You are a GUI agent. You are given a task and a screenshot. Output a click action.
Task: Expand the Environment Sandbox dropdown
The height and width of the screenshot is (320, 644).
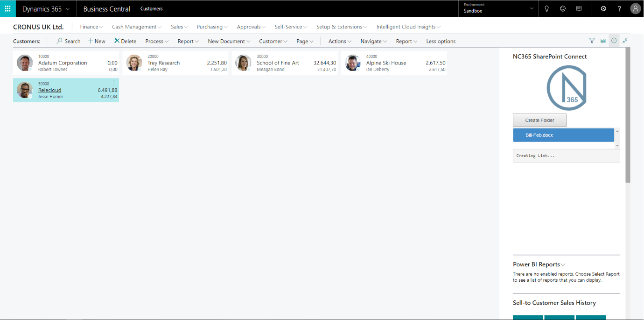[531, 8]
